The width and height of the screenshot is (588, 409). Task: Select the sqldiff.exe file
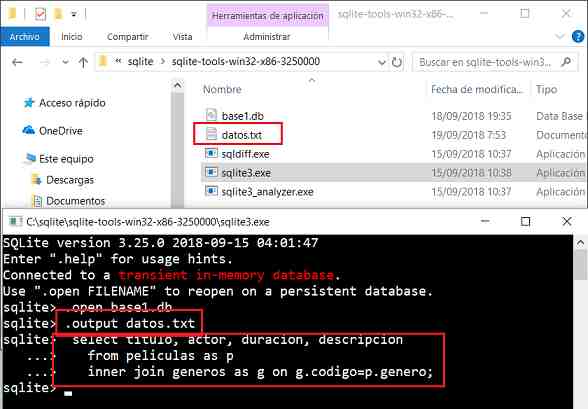point(245,154)
